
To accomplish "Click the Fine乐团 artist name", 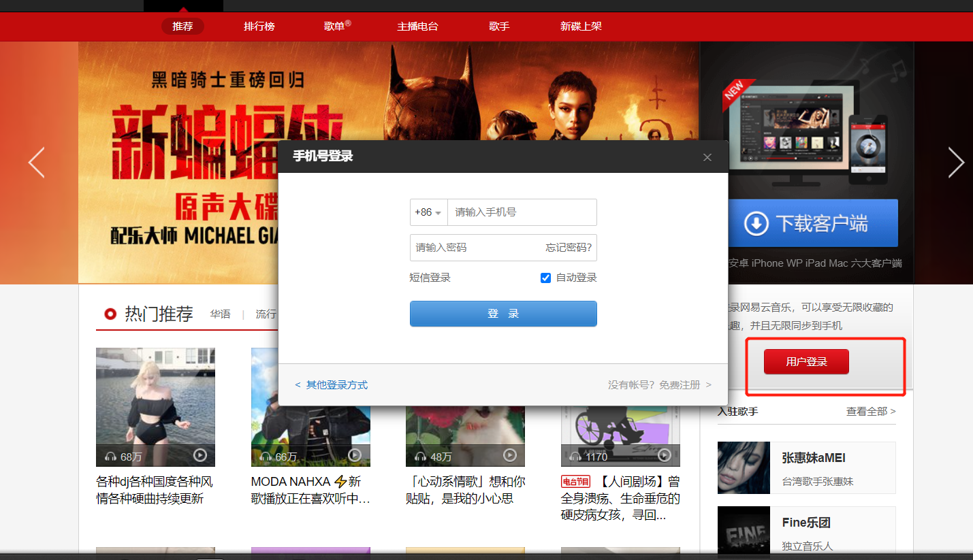I will 806,523.
